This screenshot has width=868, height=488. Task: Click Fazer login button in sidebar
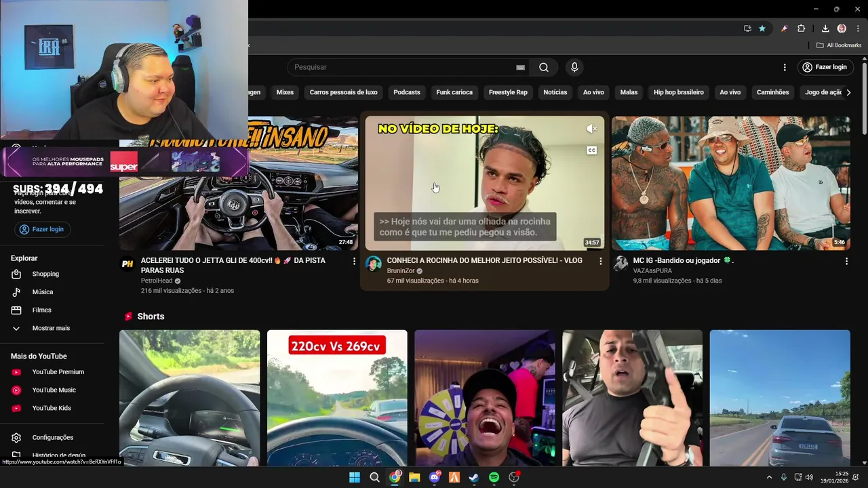pyautogui.click(x=42, y=229)
